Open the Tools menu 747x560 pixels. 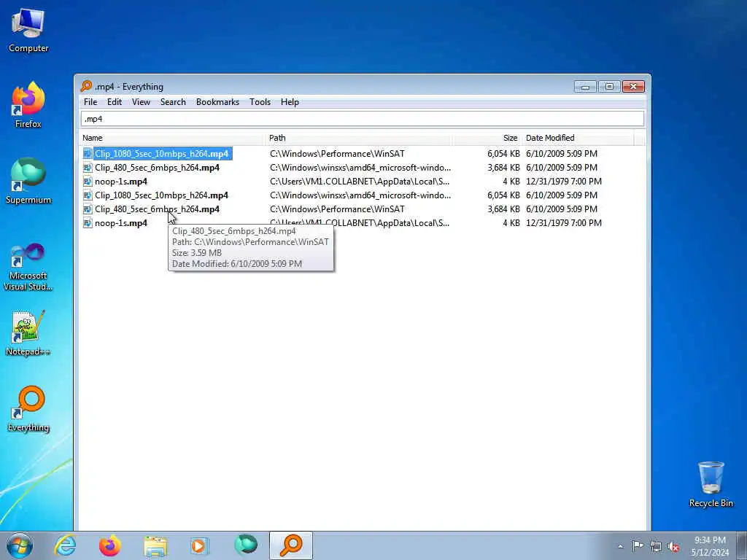coord(260,102)
